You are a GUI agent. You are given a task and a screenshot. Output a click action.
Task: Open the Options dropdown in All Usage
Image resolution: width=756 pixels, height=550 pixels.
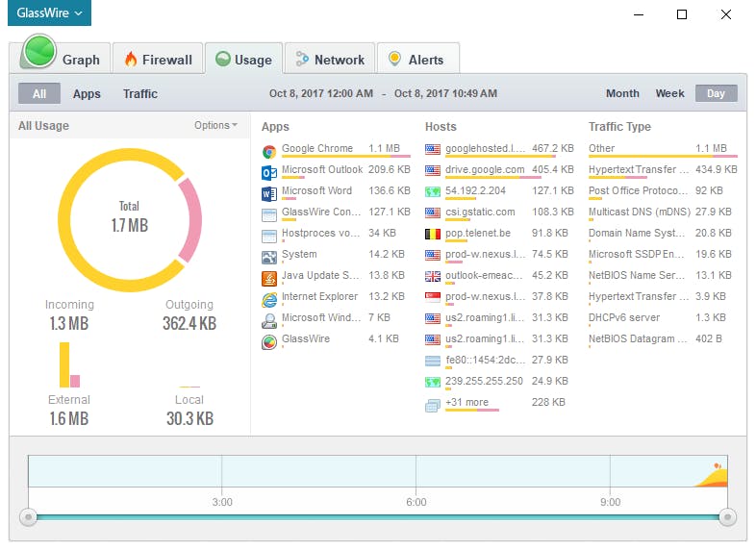[215, 125]
